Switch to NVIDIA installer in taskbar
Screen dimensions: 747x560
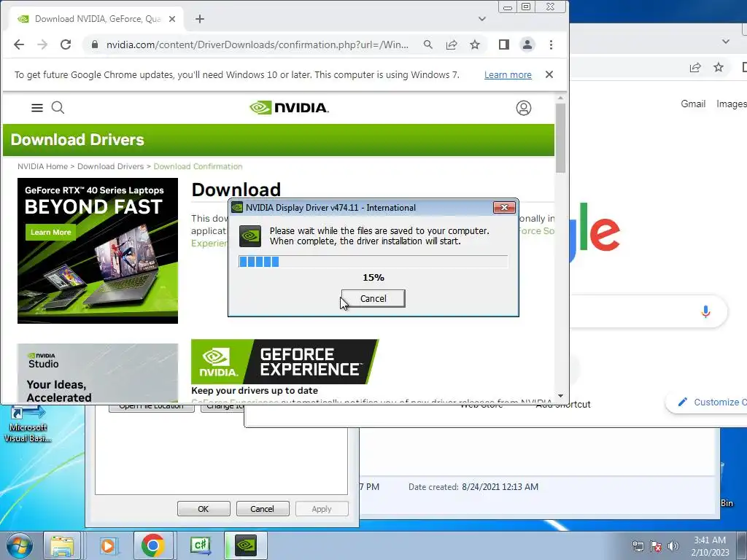pyautogui.click(x=246, y=545)
